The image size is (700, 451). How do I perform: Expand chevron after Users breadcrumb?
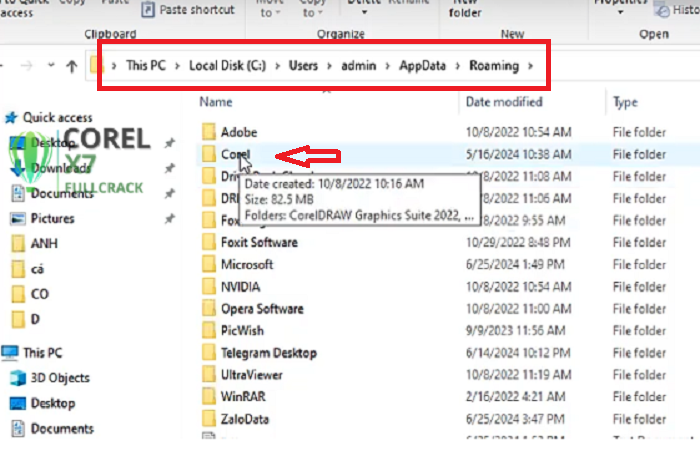coord(329,66)
